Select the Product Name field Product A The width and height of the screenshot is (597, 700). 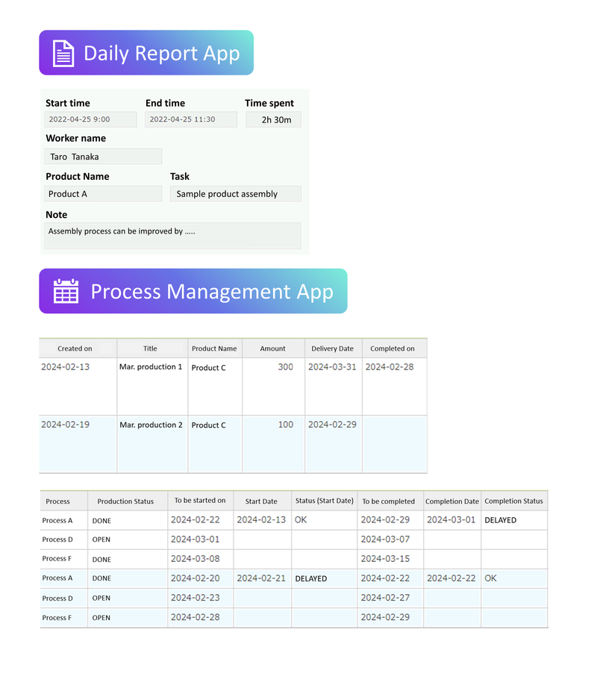103,194
